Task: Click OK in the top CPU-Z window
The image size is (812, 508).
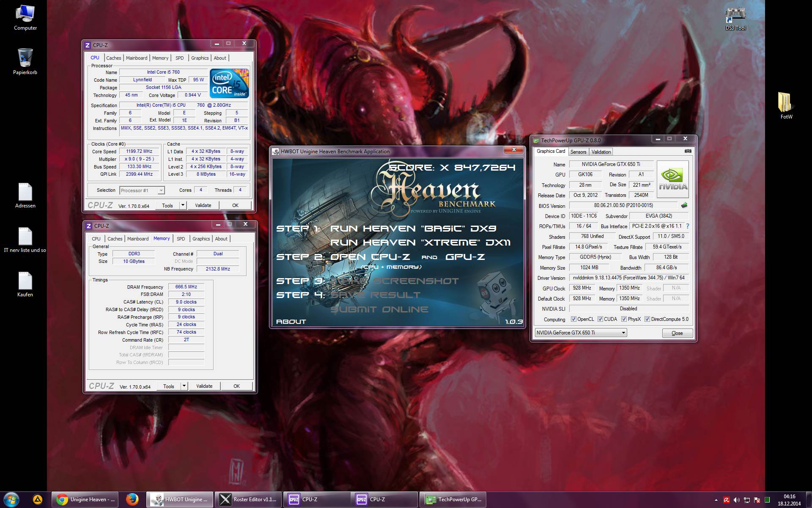Action: (236, 205)
